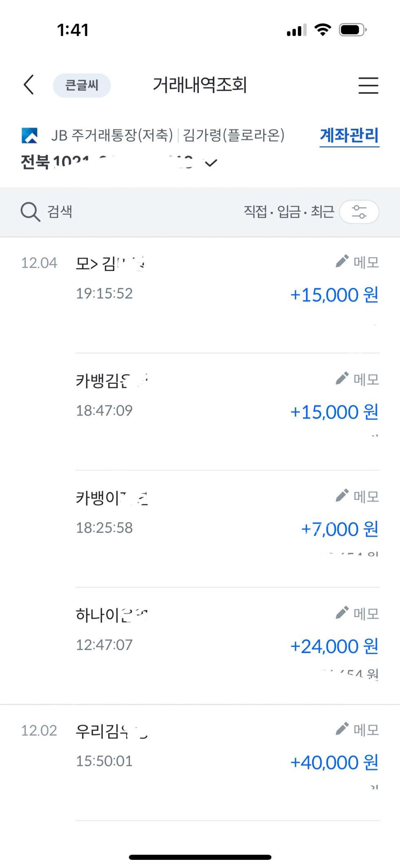
Task: Tap the search magnifier icon
Action: [x=30, y=212]
